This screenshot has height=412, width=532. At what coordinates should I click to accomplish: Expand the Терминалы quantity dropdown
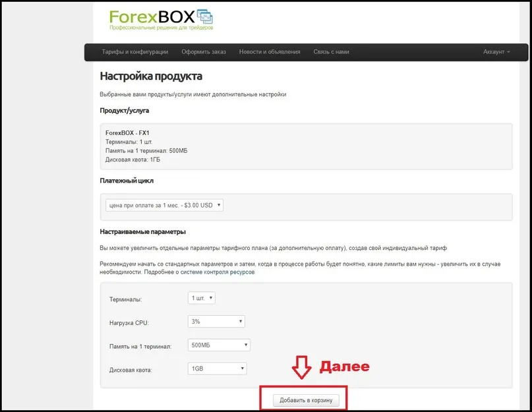[x=202, y=298]
